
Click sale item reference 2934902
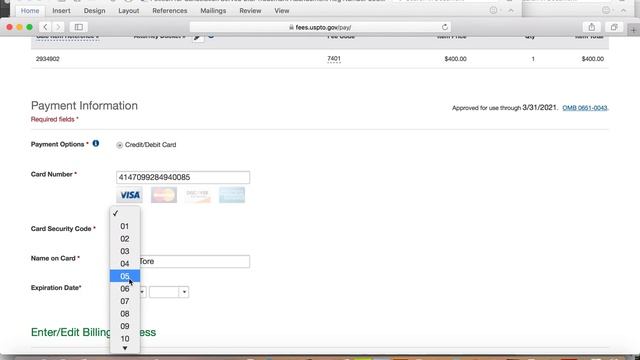[x=48, y=59]
